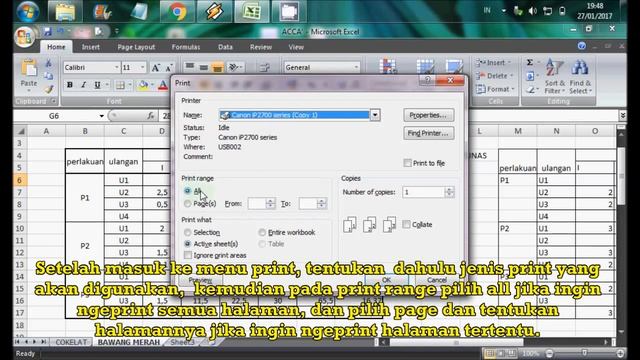
Task: Open the Insert ribbon tab
Action: coord(91,47)
